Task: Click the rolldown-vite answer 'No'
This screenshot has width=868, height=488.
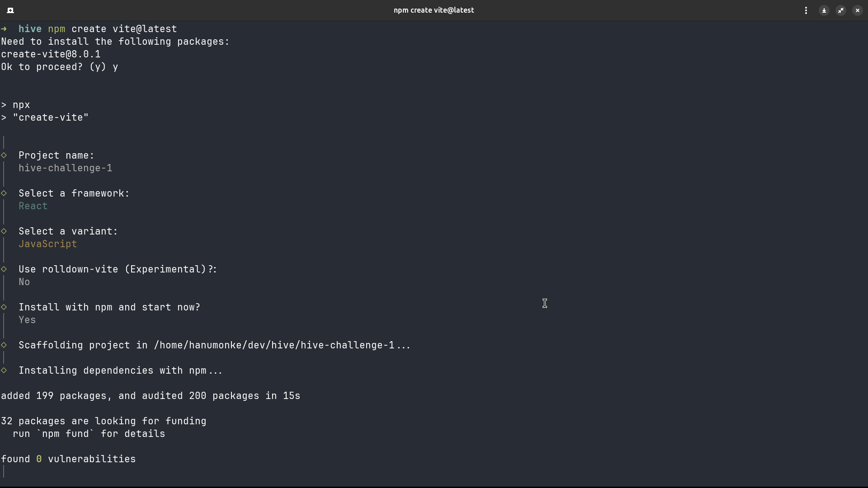Action: click(x=24, y=282)
